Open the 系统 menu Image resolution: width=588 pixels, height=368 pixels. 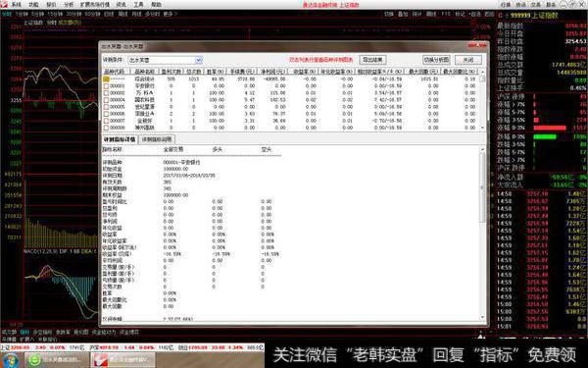tap(16, 5)
